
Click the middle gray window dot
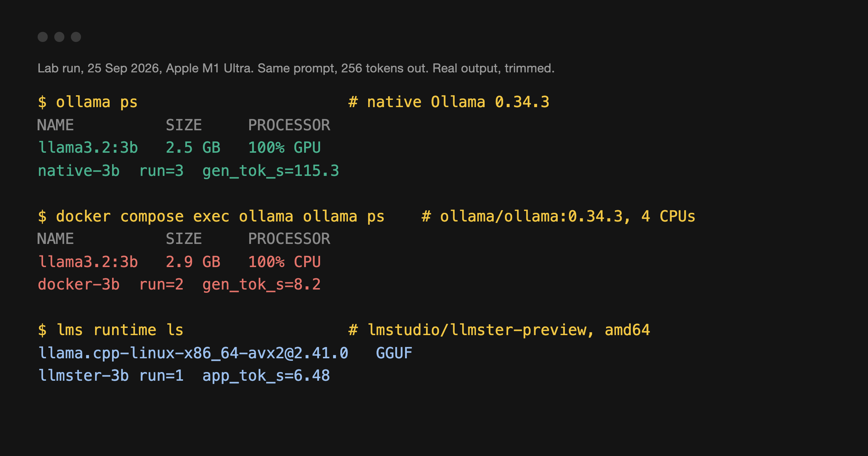[x=59, y=37]
